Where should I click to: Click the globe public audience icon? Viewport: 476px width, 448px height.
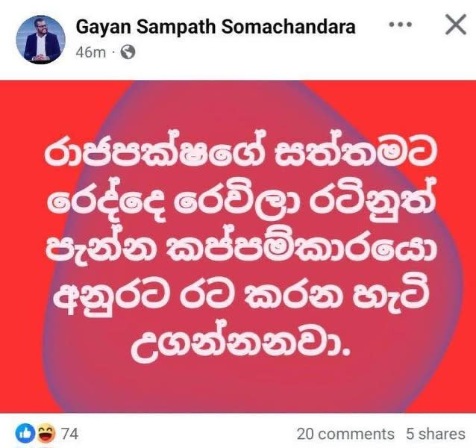pyautogui.click(x=128, y=52)
